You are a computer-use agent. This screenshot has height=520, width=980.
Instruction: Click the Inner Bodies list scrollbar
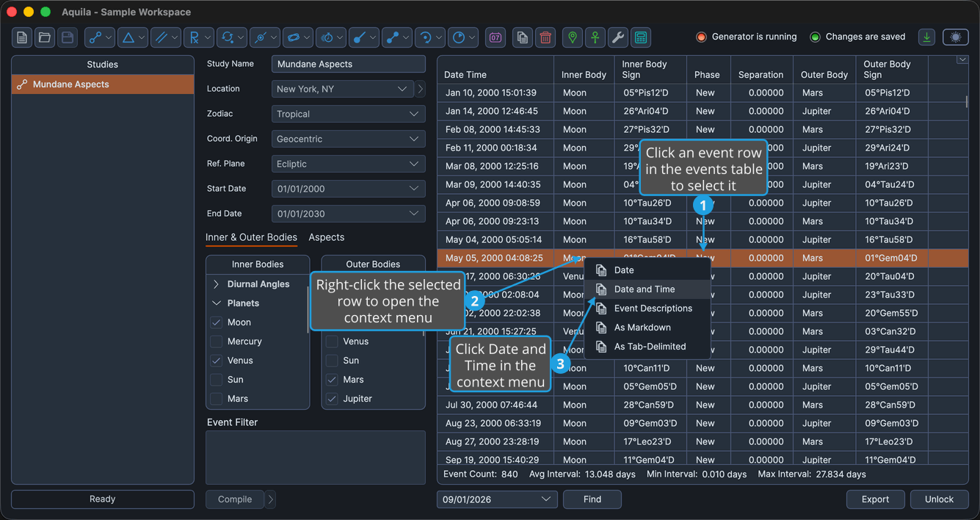(x=308, y=308)
